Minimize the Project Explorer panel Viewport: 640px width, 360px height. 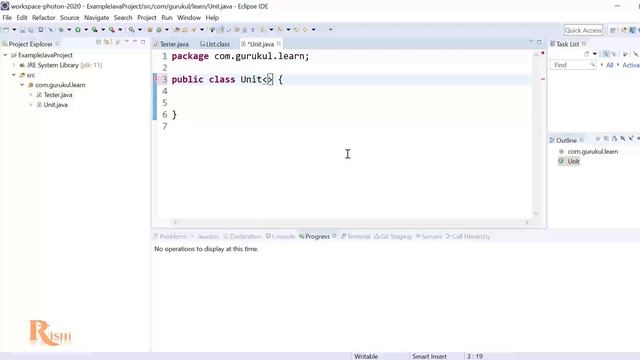pos(135,42)
